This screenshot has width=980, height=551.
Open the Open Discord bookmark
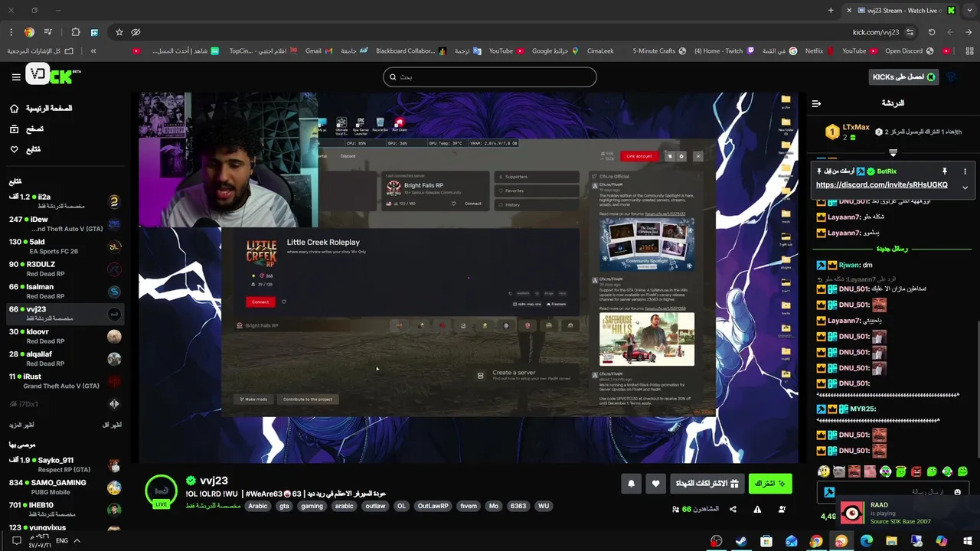tap(909, 51)
